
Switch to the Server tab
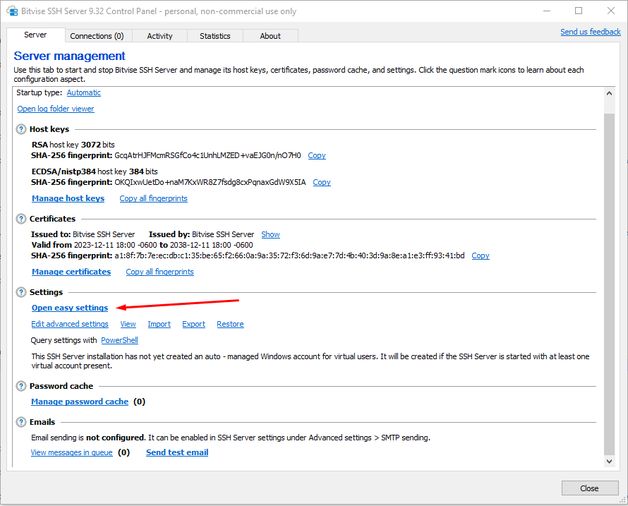point(36,35)
